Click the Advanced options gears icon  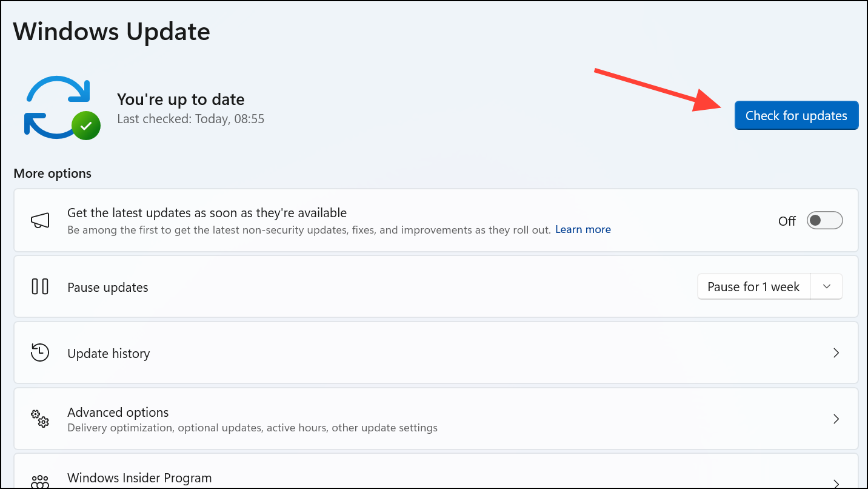[x=40, y=419]
